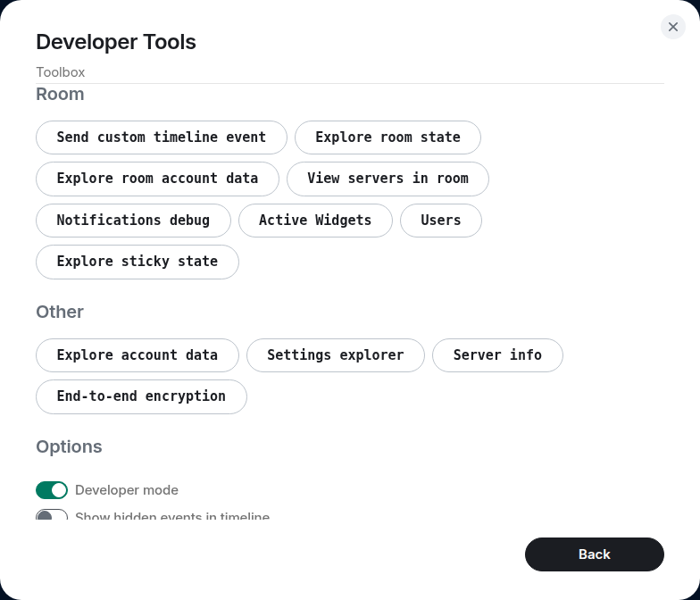Open End-to-end encryption tool
This screenshot has width=700, height=600.
[x=141, y=396]
